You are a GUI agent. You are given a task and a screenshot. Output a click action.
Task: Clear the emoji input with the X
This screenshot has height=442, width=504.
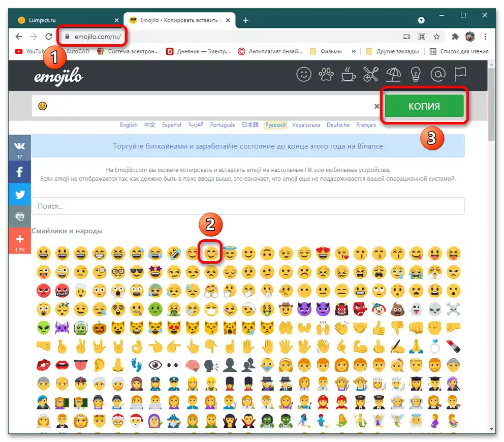coord(376,106)
